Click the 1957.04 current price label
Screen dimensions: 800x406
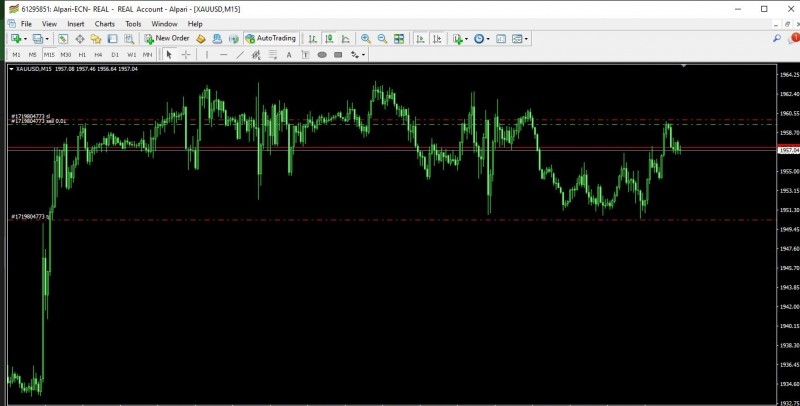tap(789, 150)
